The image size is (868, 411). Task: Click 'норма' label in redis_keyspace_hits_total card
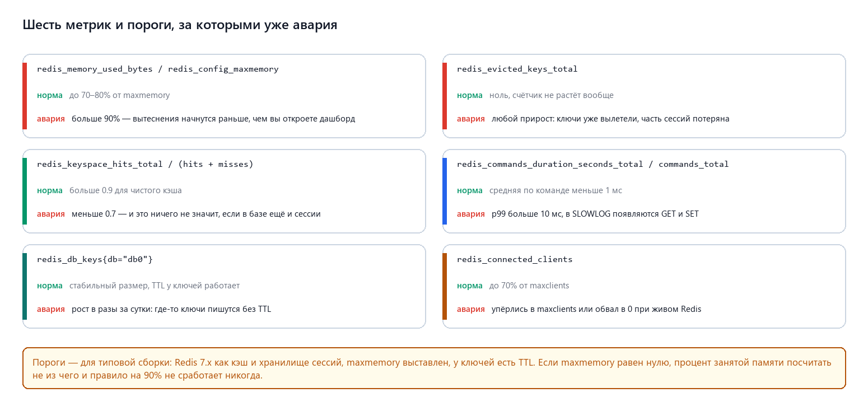click(50, 190)
